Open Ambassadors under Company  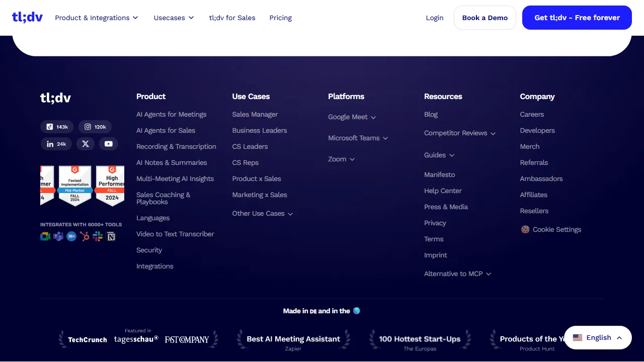(541, 178)
